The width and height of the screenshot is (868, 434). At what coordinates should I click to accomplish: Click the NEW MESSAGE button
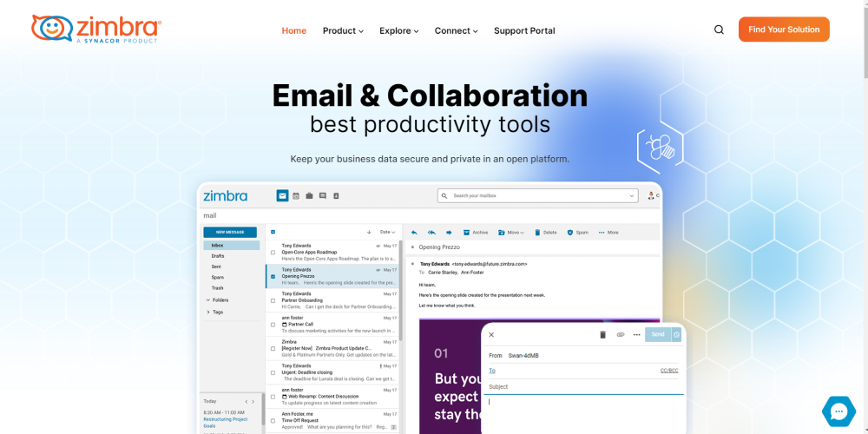(x=230, y=233)
